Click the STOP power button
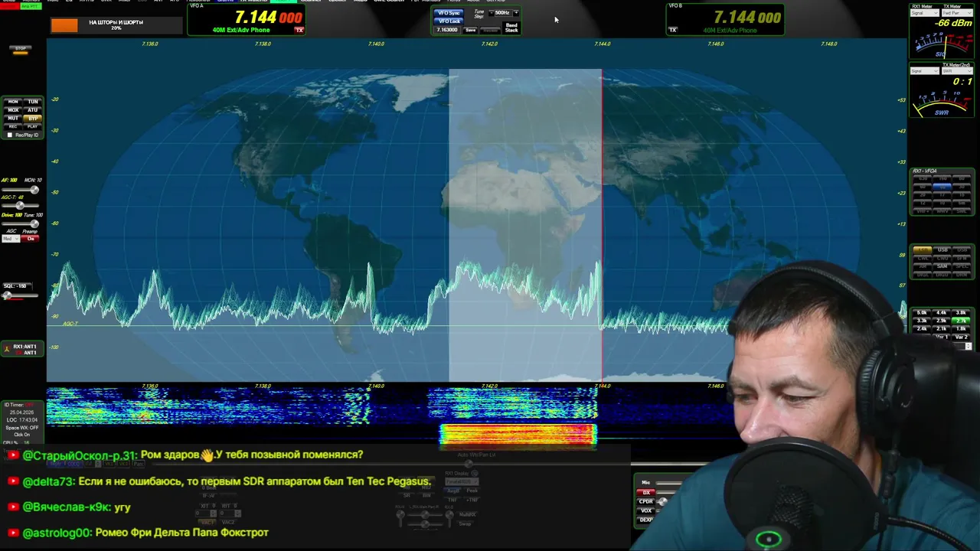This screenshot has width=980, height=551. [x=21, y=50]
